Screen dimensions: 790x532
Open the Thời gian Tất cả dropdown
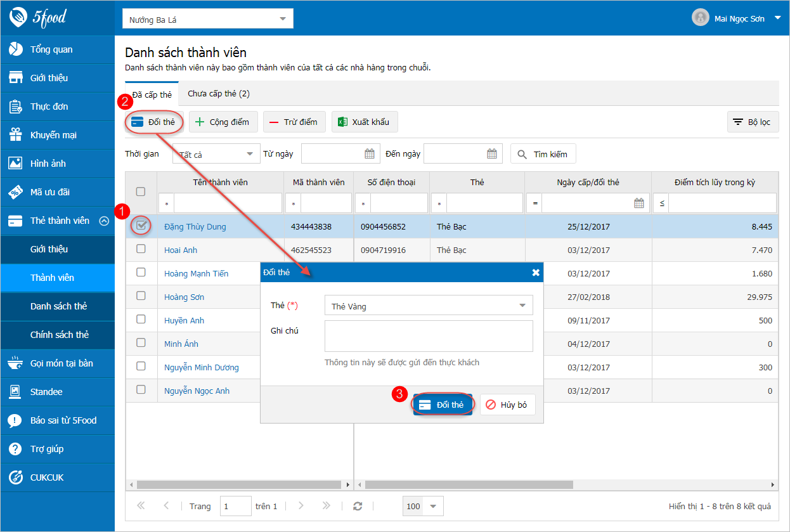click(216, 154)
